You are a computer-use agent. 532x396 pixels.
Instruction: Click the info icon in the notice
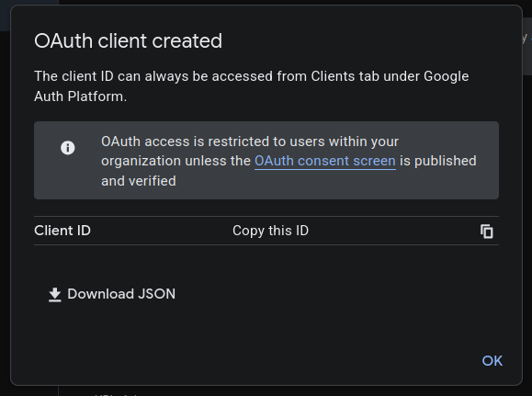(x=67, y=148)
